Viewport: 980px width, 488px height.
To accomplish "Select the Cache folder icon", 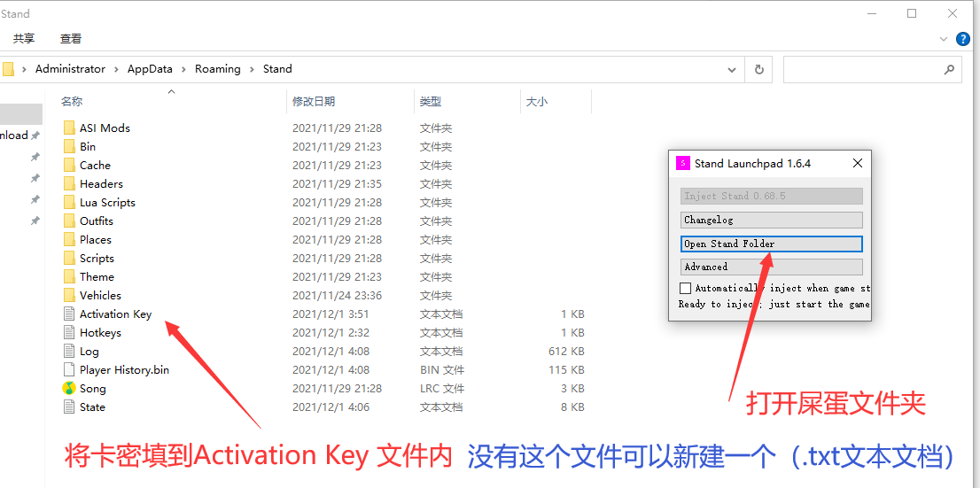I will (69, 166).
